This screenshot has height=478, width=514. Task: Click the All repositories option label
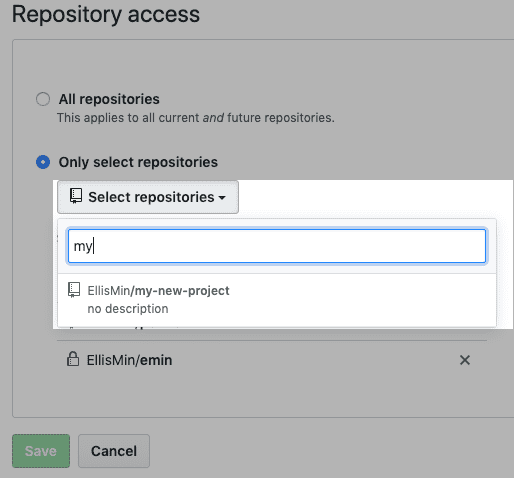[x=109, y=99]
